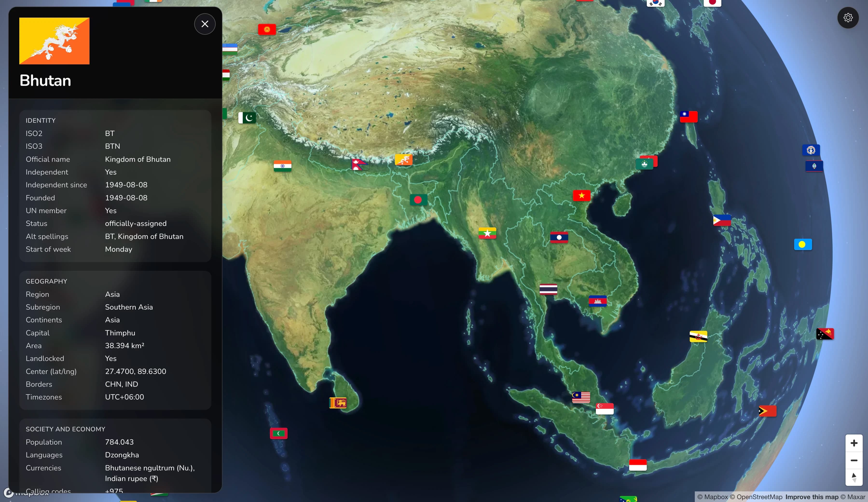Screen dimensions: 868x502
Task: Reset map bearing with compass button
Action: [x=854, y=477]
